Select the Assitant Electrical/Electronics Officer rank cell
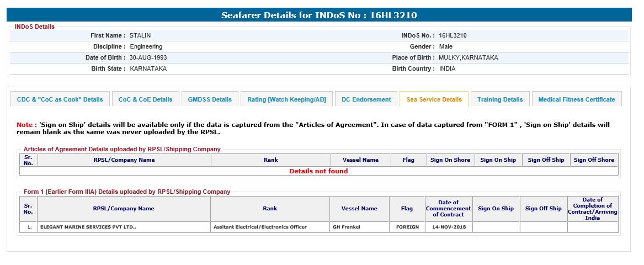The width and height of the screenshot is (644, 265). 260,227
